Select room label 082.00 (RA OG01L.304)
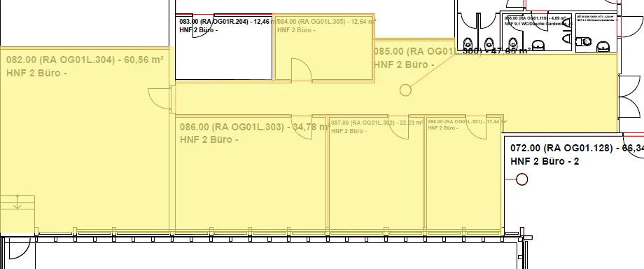Screen dimensions: 644x269 pos(85,60)
